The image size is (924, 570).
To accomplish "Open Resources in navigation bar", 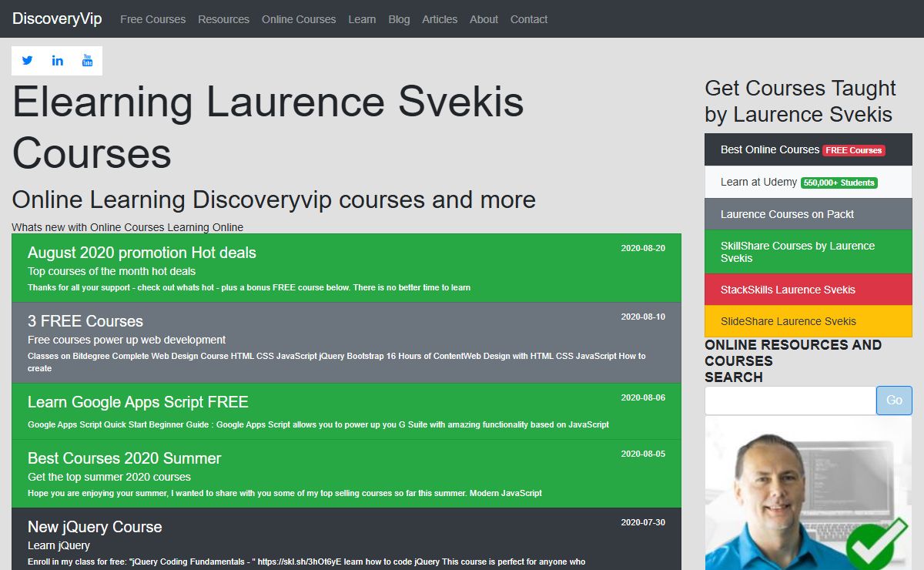I will click(223, 19).
